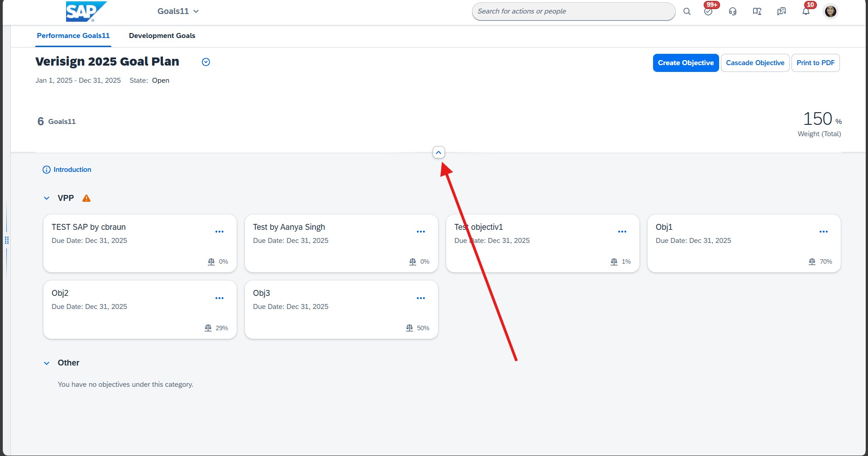
Task: Click the Create Objective button
Action: (x=686, y=63)
